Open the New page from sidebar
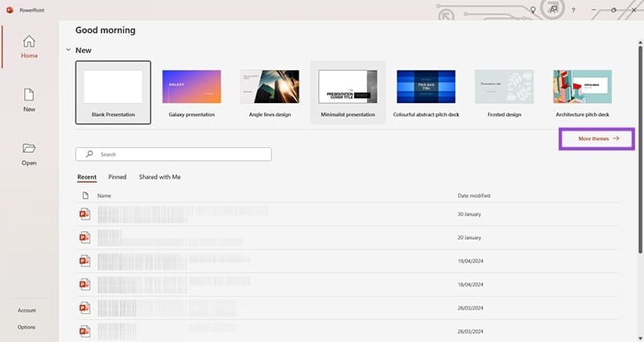Screen dimensions: 644x342 point(29,100)
